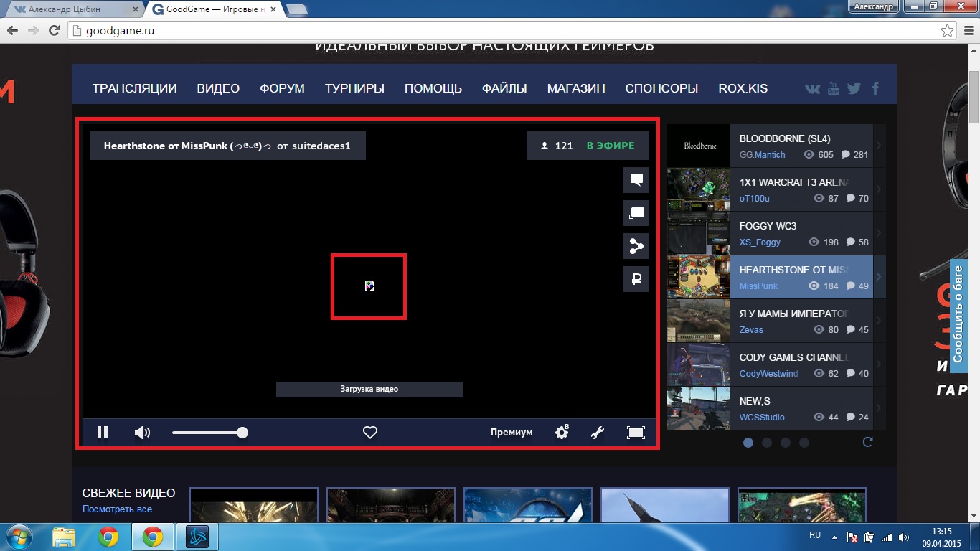Select the second stream list page dot
The image size is (980, 551).
[x=767, y=443]
